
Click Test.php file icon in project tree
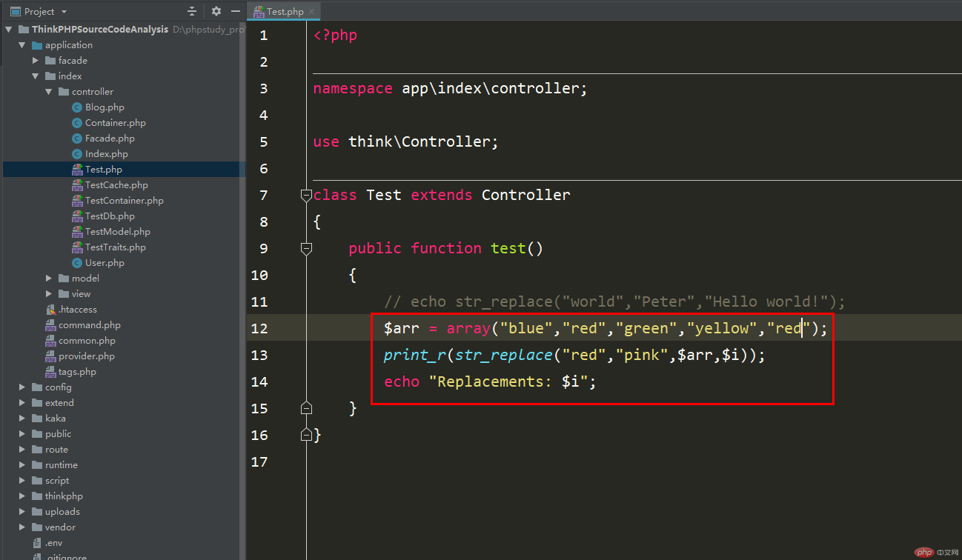[77, 170]
